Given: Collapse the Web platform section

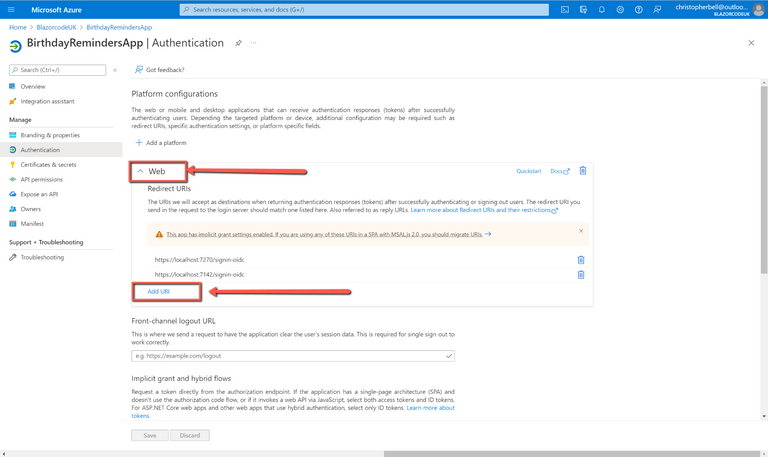Looking at the screenshot, I should (141, 171).
